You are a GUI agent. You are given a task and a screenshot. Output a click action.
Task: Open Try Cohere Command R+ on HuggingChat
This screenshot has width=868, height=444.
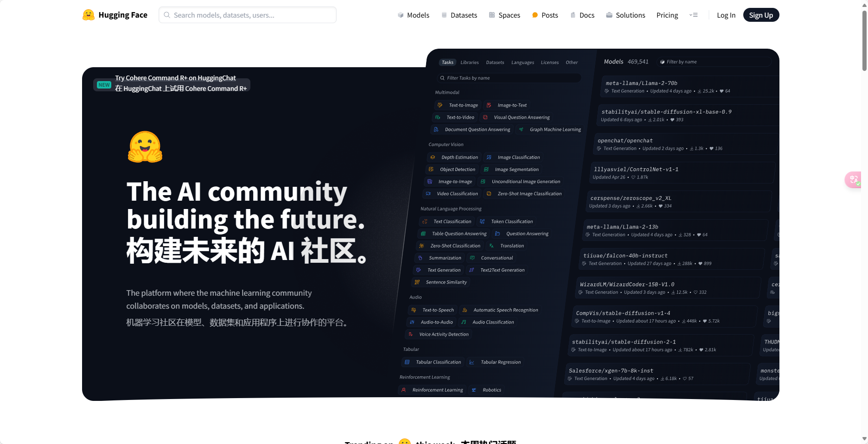pyautogui.click(x=176, y=78)
